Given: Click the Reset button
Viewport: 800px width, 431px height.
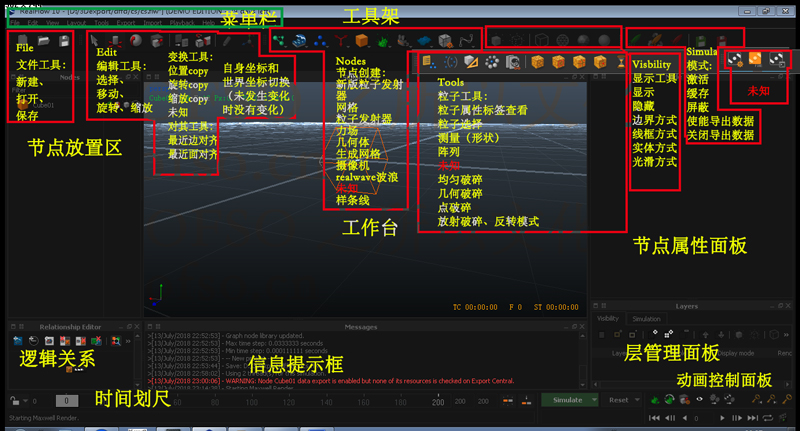Looking at the screenshot, I should click(x=618, y=399).
